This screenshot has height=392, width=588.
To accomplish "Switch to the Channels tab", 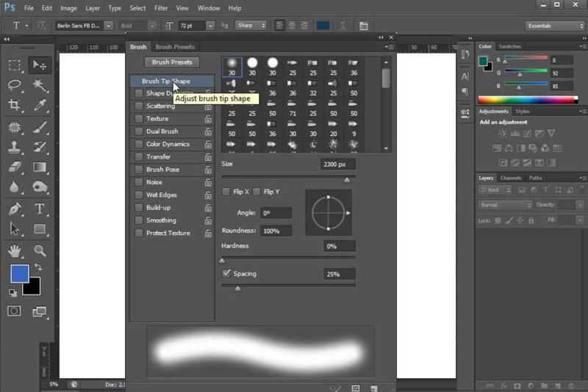I will point(511,178).
